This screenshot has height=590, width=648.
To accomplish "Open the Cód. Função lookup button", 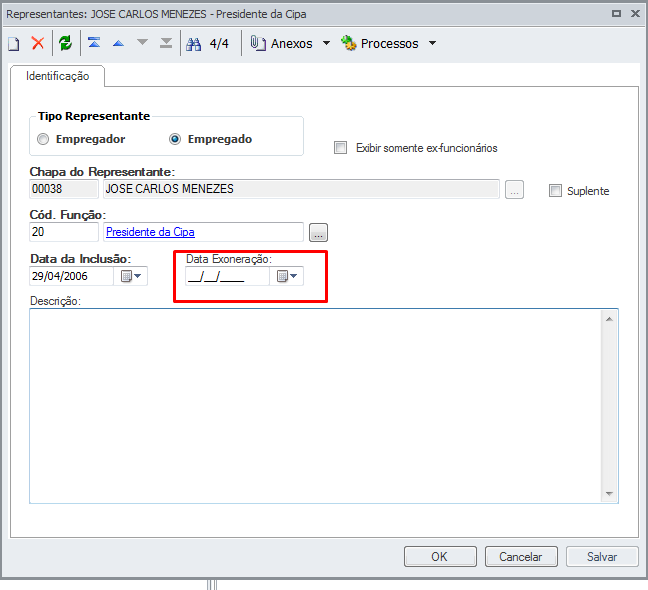I will point(318,233).
